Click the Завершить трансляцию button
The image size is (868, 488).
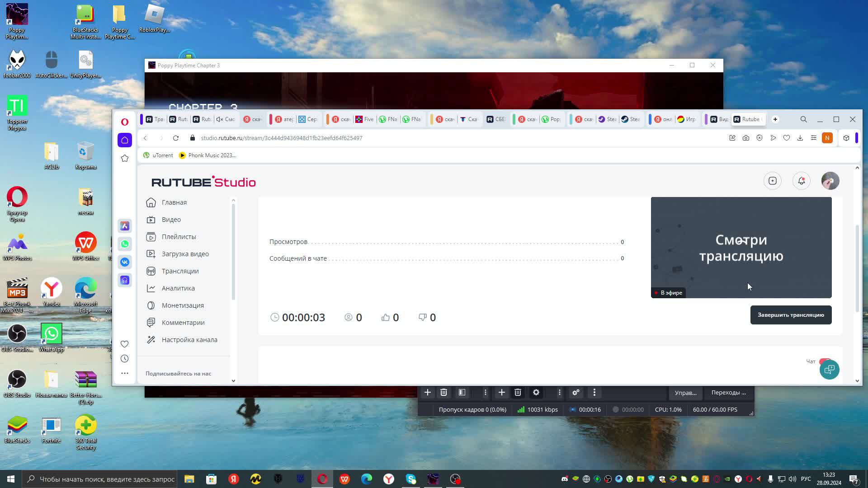click(791, 315)
